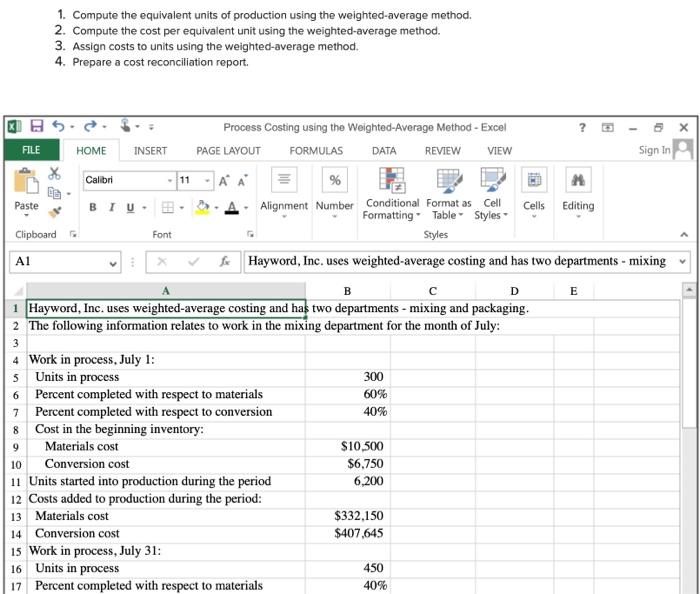
Task: Open Cell Styles gallery
Action: click(492, 194)
